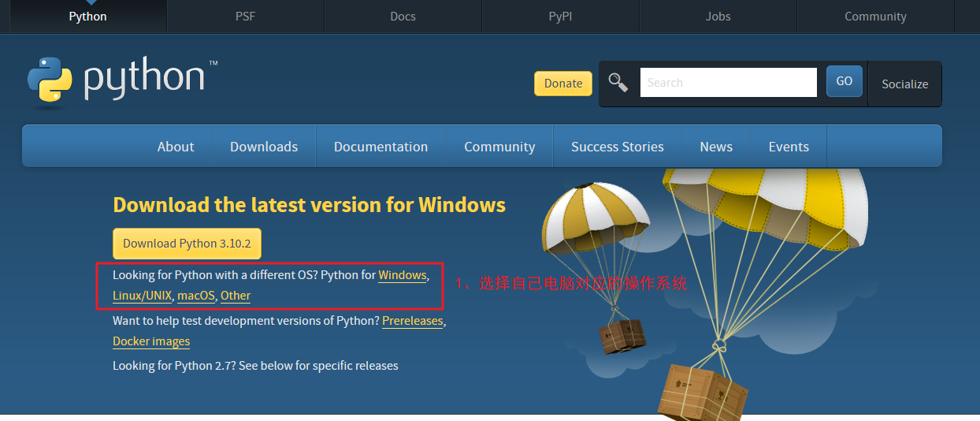Image resolution: width=980 pixels, height=421 pixels.
Task: Click the yellow Donate button
Action: point(563,84)
